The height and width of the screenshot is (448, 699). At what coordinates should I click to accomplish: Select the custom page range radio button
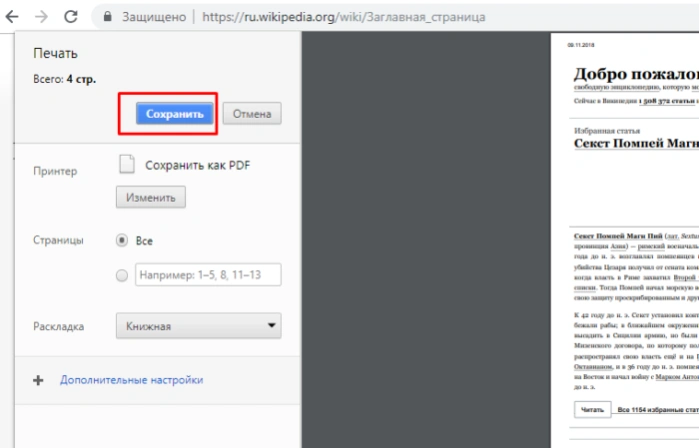click(122, 275)
